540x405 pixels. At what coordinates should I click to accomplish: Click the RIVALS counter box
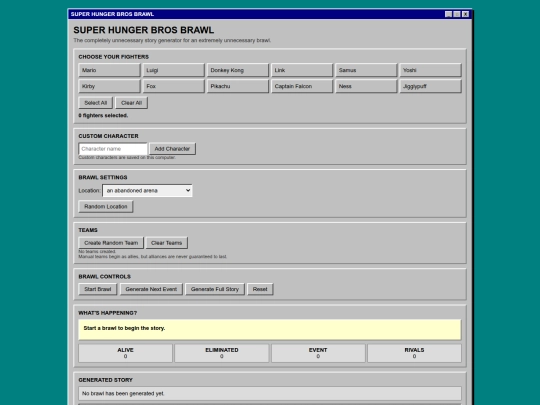pyautogui.click(x=414, y=353)
